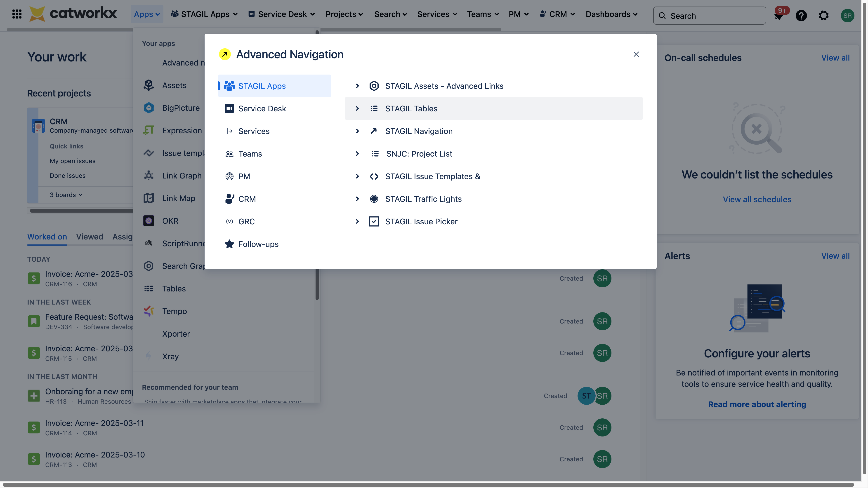This screenshot has width=868, height=488.
Task: Open Done issues quick link
Action: (x=67, y=176)
